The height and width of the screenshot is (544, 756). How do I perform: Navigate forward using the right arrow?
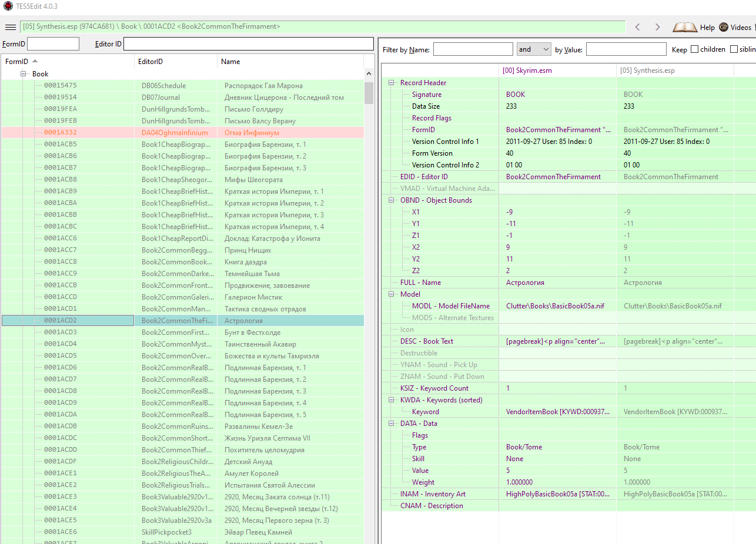[657, 26]
